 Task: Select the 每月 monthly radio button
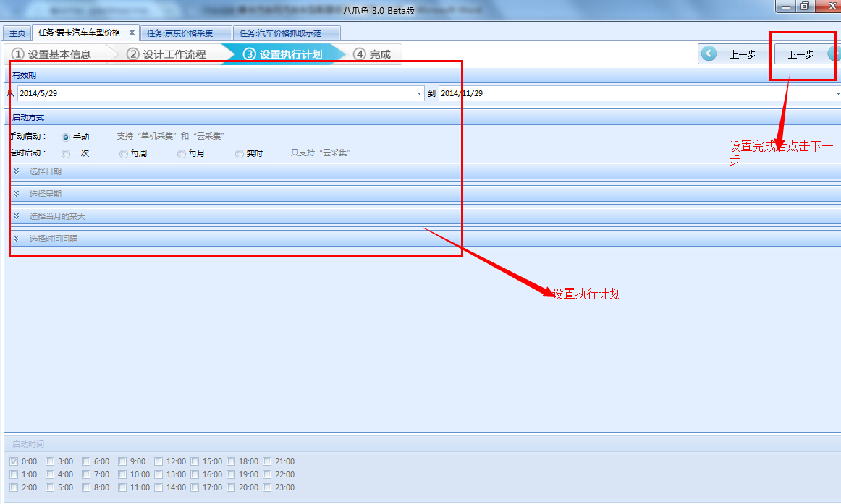tap(181, 154)
